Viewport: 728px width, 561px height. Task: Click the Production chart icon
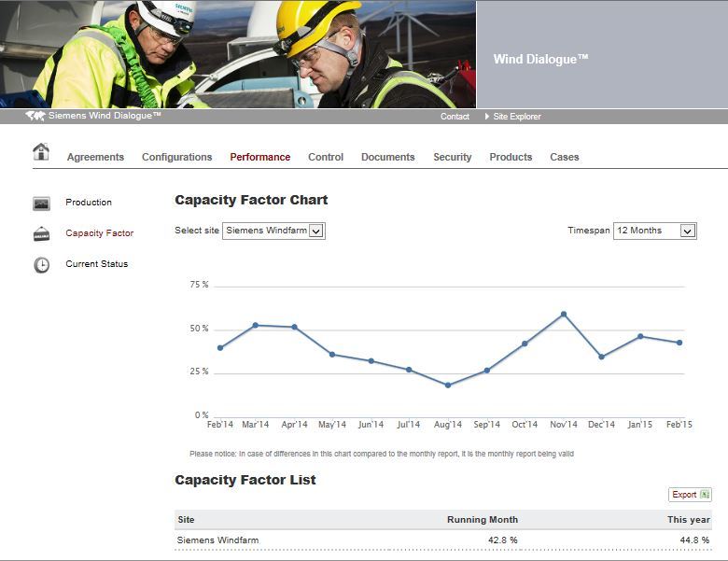(x=41, y=203)
